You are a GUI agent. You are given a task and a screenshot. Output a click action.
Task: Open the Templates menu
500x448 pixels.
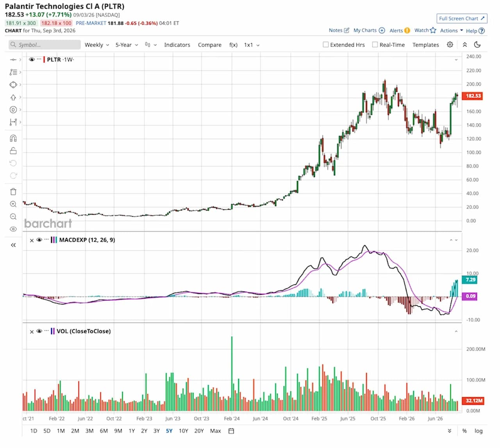pyautogui.click(x=426, y=45)
